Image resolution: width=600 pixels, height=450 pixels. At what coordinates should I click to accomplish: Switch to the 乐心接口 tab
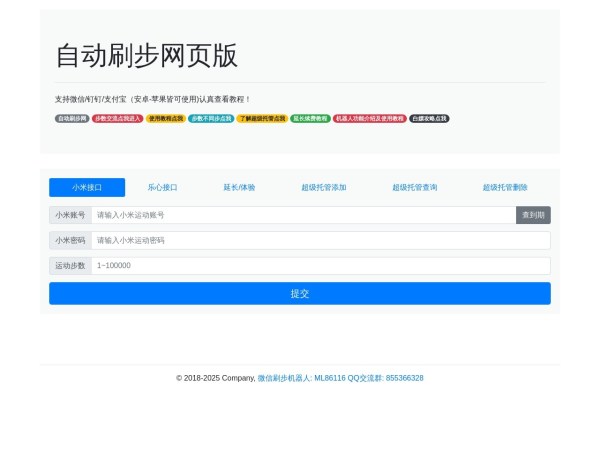[x=162, y=187]
